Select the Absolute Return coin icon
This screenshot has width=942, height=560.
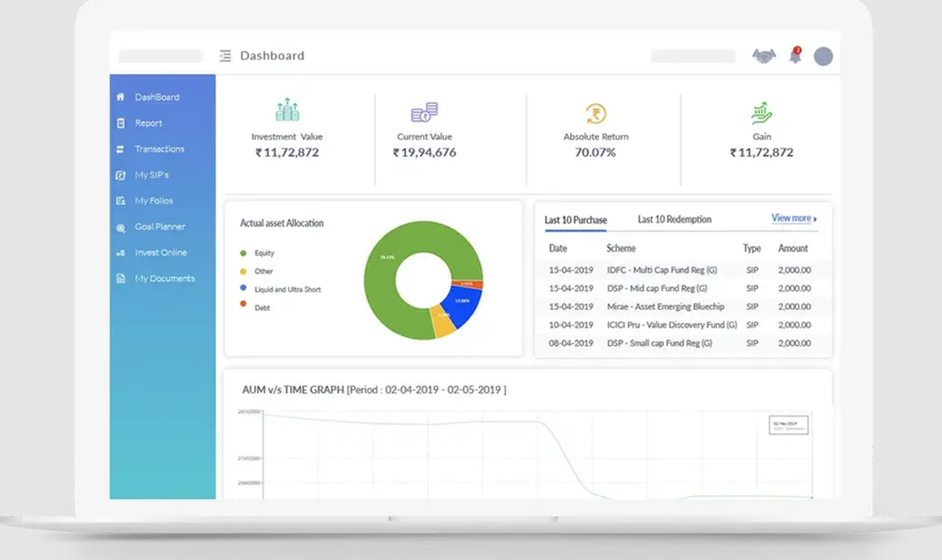pos(595,110)
